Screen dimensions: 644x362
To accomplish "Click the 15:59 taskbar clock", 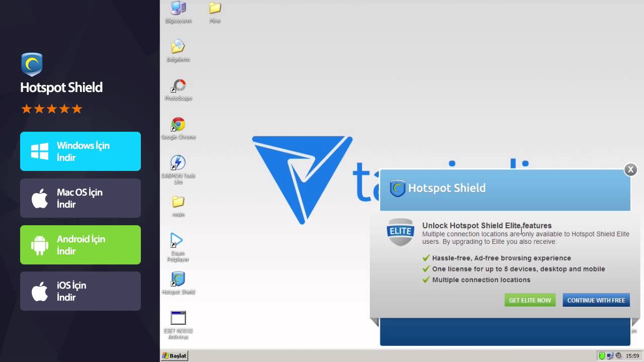I will (632, 356).
